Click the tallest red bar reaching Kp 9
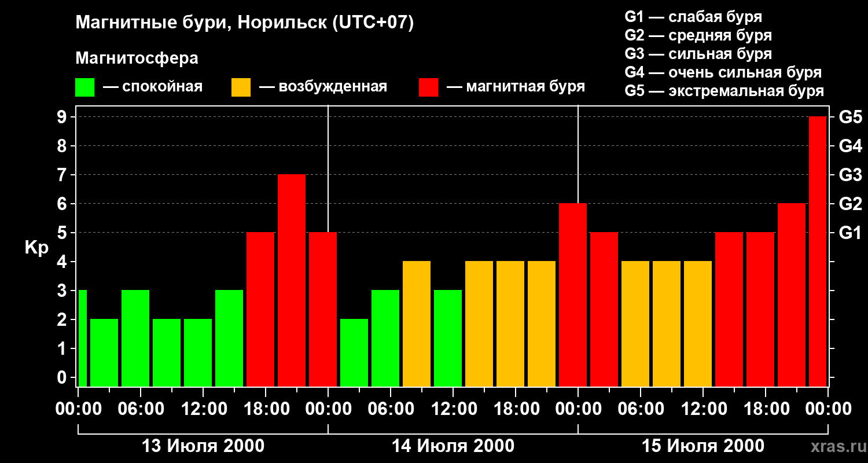This screenshot has height=463, width=868. 818,252
